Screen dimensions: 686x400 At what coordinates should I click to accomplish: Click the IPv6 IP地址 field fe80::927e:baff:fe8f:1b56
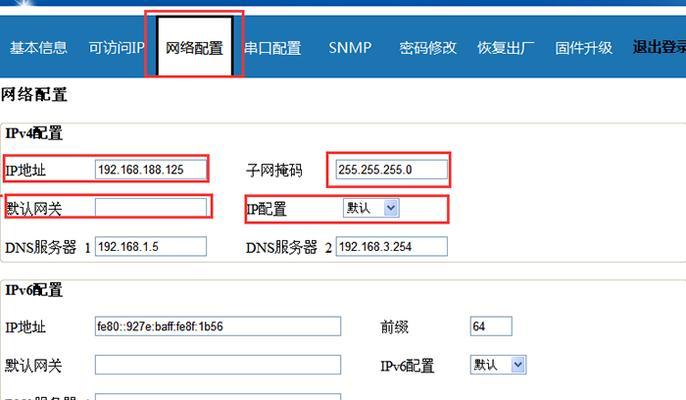(218, 326)
